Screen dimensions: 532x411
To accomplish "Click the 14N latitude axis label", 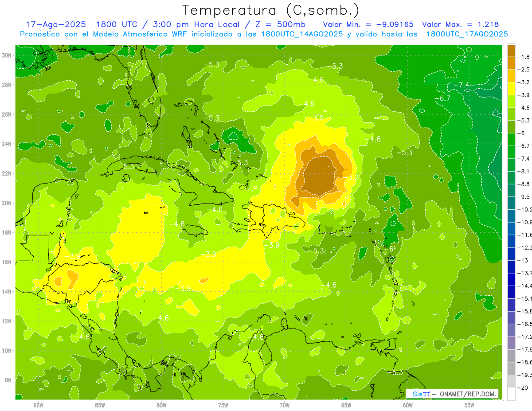I will (7, 291).
